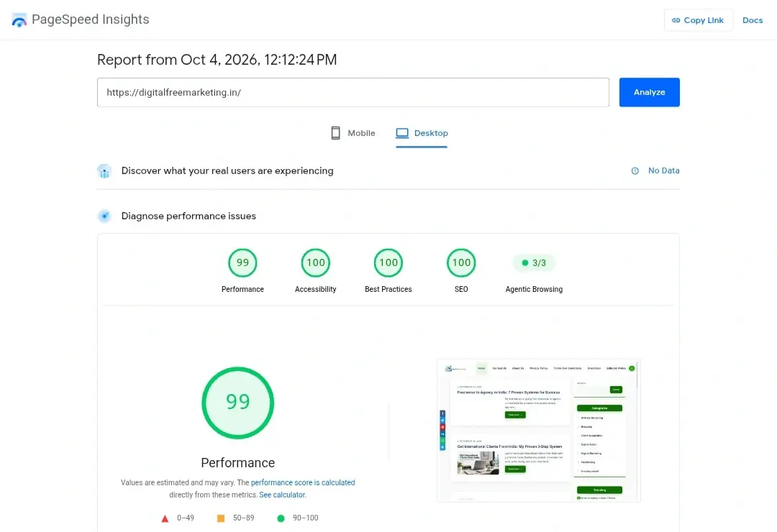
Task: Jump to SEO score 100 gauge
Action: click(461, 262)
